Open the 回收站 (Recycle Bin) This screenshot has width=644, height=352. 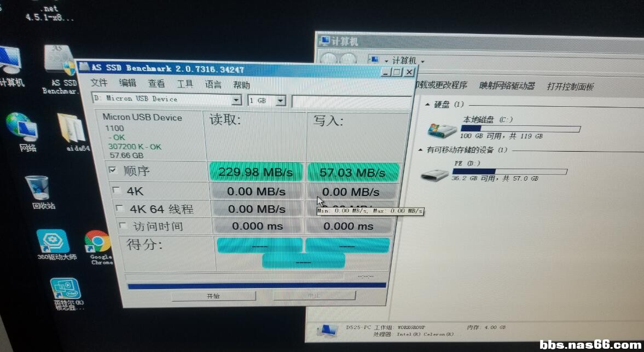[x=36, y=186]
